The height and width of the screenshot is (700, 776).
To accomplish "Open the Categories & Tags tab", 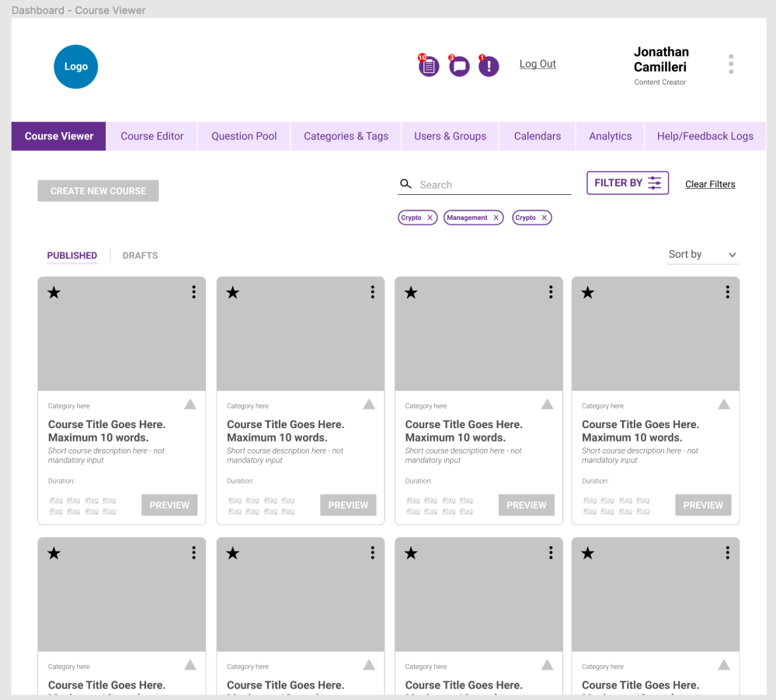I will coord(346,136).
